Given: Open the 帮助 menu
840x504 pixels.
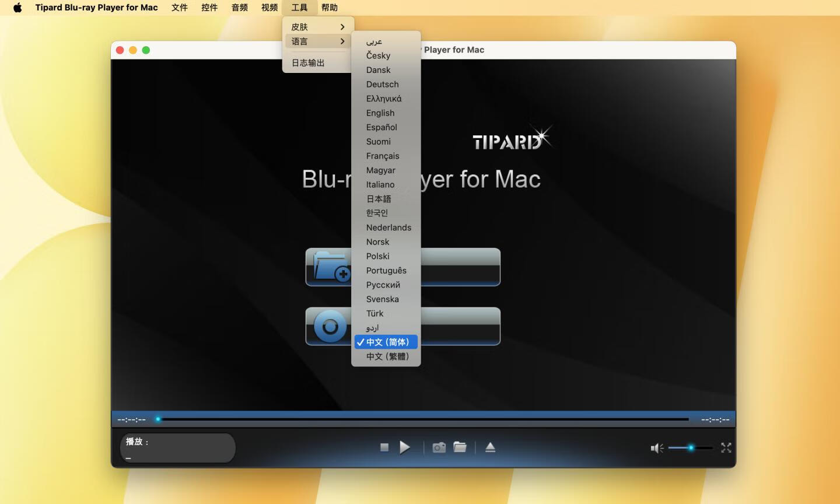Looking at the screenshot, I should (330, 8).
